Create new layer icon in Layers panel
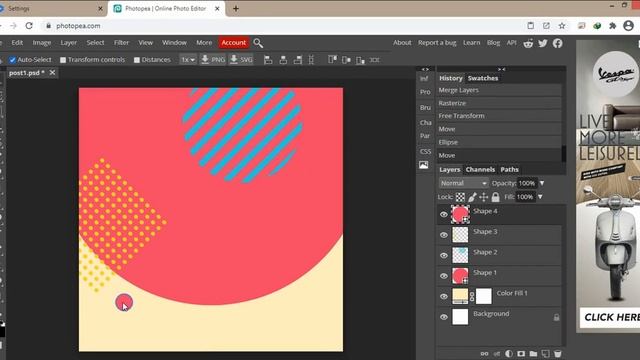Screen dimensions: 640x360 click(545, 354)
